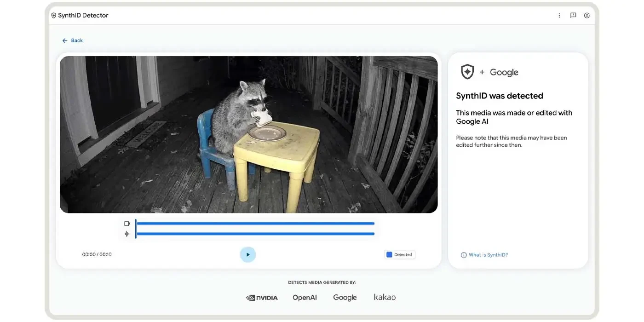Open the user account profile icon
Image resolution: width=644 pixels, height=322 pixels.
point(587,15)
